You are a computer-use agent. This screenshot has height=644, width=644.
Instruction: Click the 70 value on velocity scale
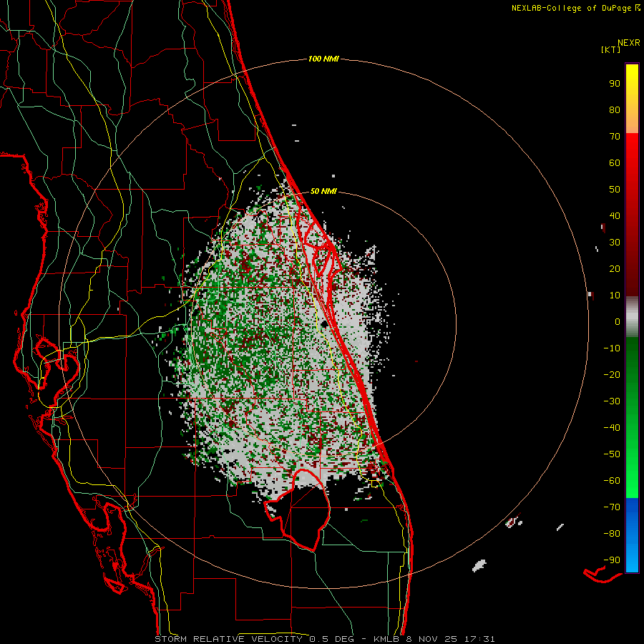tap(615, 137)
